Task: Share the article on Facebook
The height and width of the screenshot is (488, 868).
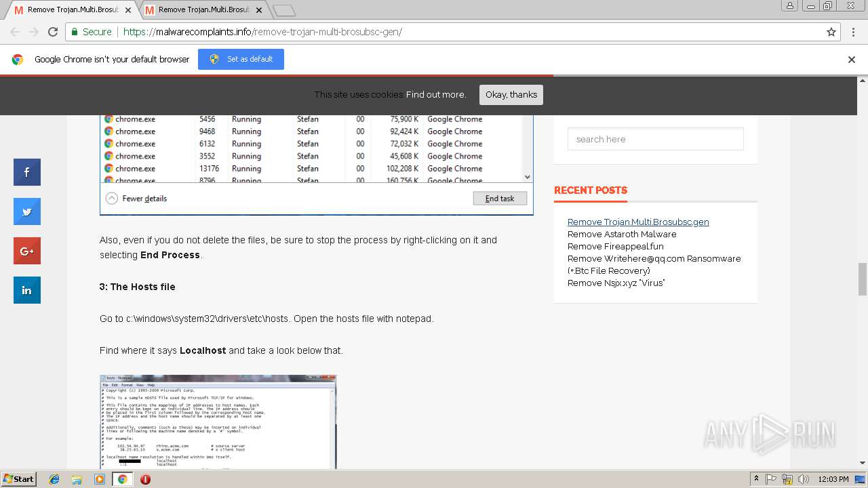Action: pyautogui.click(x=27, y=172)
